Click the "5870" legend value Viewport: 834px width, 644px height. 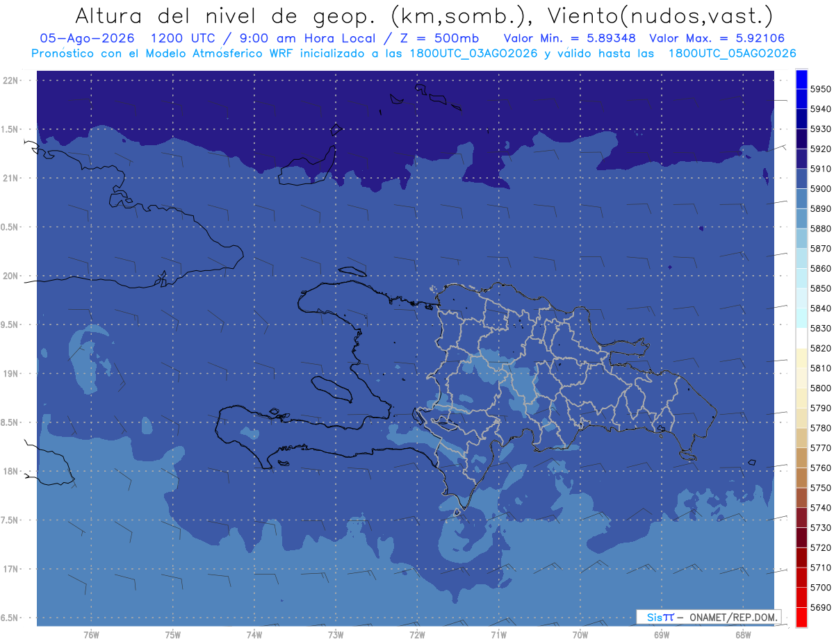click(821, 248)
